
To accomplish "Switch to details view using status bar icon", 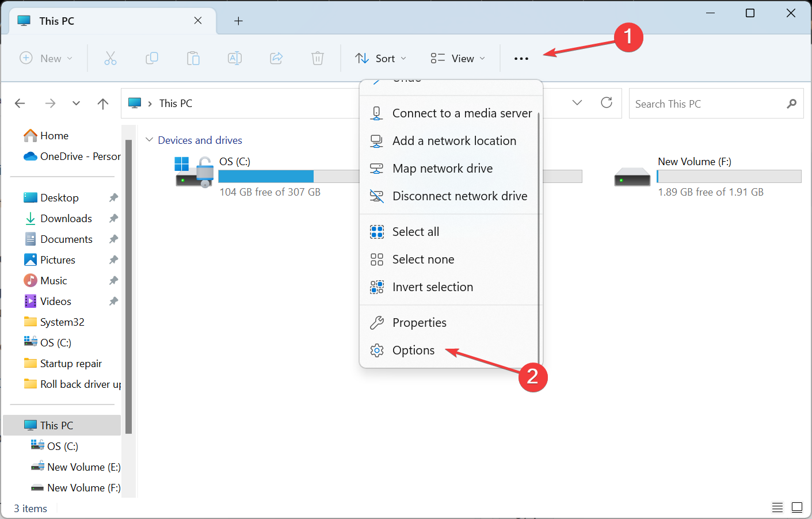I will click(x=777, y=507).
